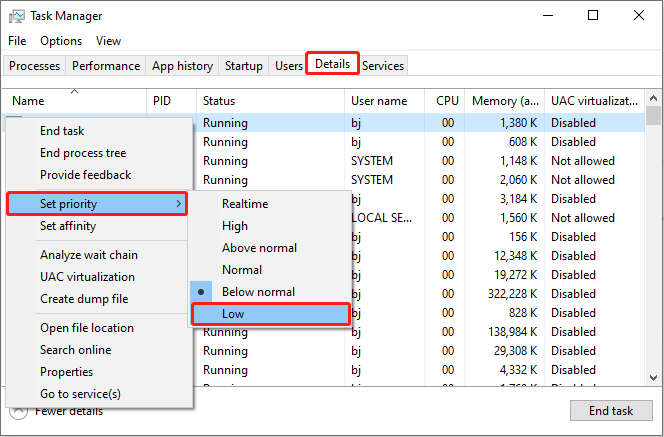Screen dimensions: 664x437
Task: Select Below normal priority
Action: (x=270, y=292)
